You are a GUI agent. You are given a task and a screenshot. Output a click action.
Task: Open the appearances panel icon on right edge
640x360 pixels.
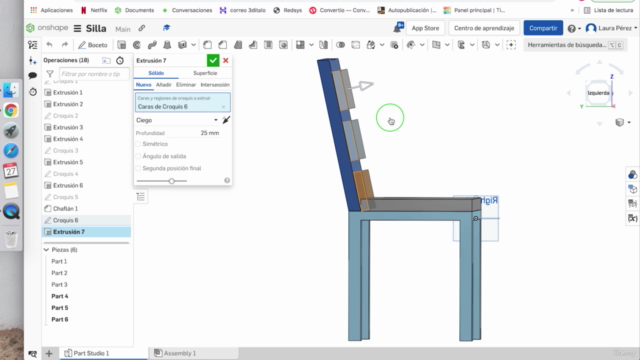632,175
